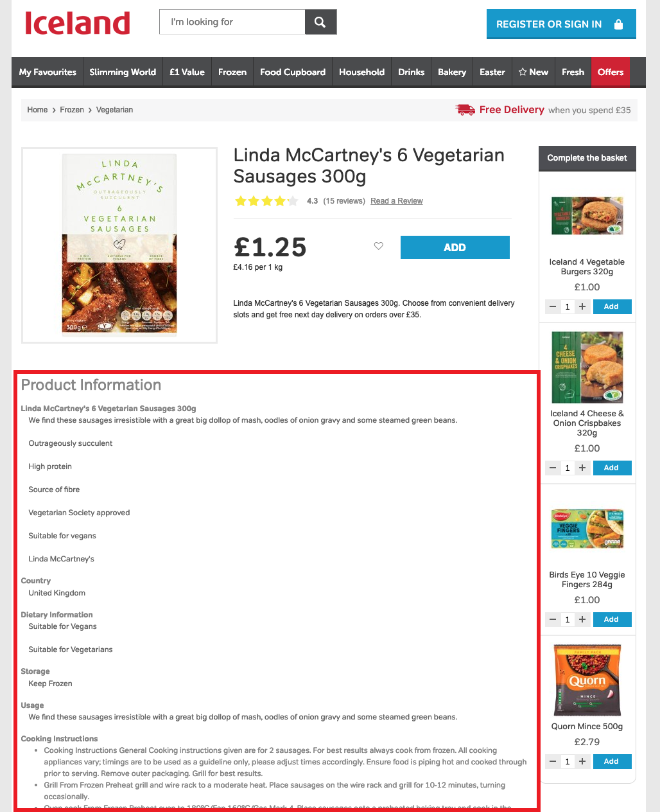Increase Cheese & Onion Crispbakes quantity

coord(582,468)
